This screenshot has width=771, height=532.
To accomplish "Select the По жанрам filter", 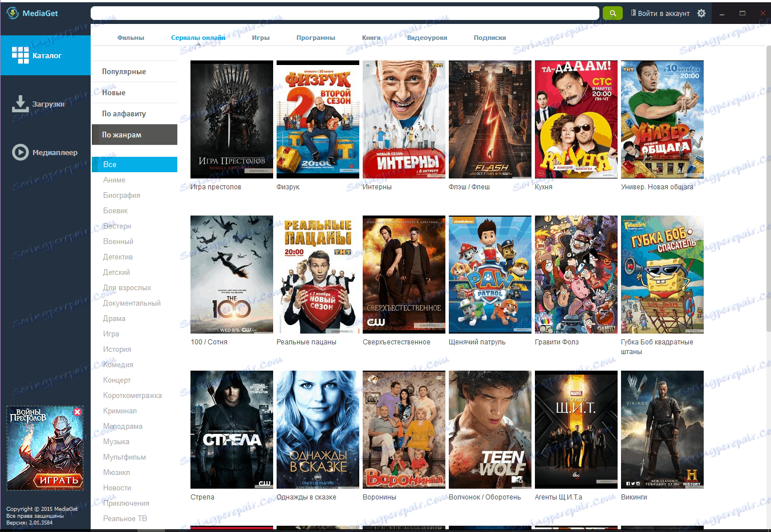I will (135, 135).
